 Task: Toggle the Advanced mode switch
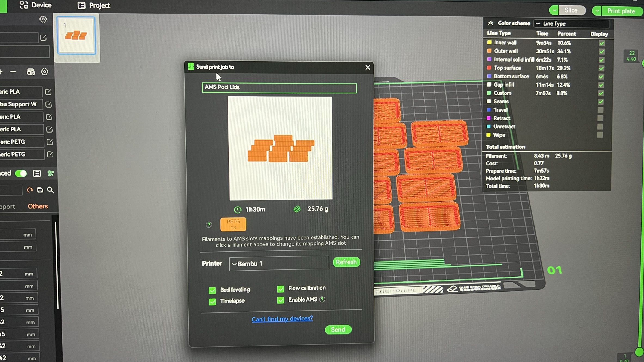tap(21, 173)
